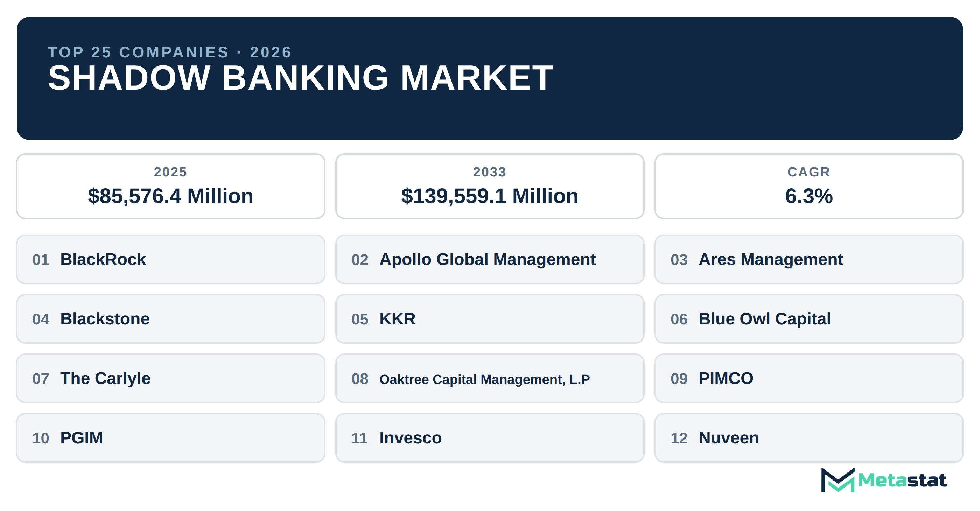Open the Blackstone entry
Viewport: 980px width, 511px height.
point(170,319)
